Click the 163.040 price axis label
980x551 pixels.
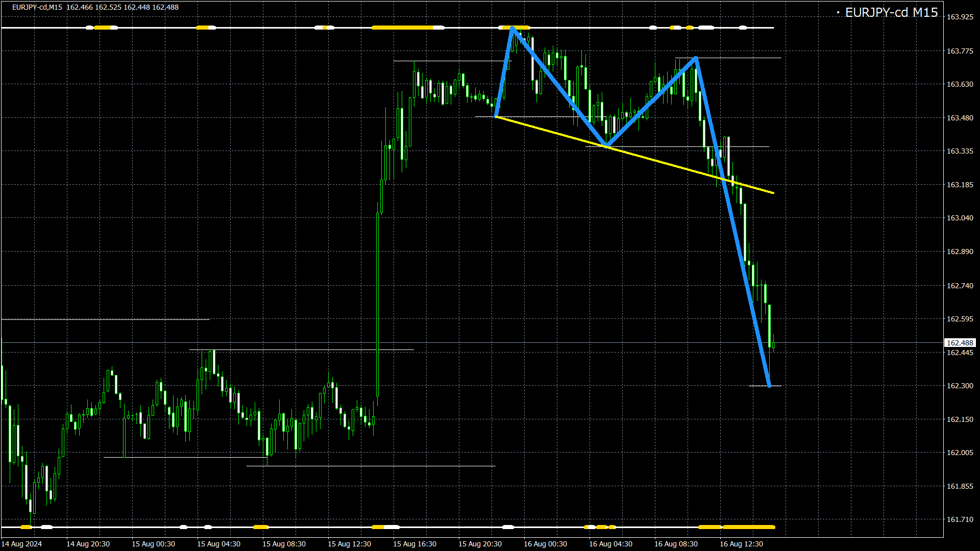(x=960, y=218)
